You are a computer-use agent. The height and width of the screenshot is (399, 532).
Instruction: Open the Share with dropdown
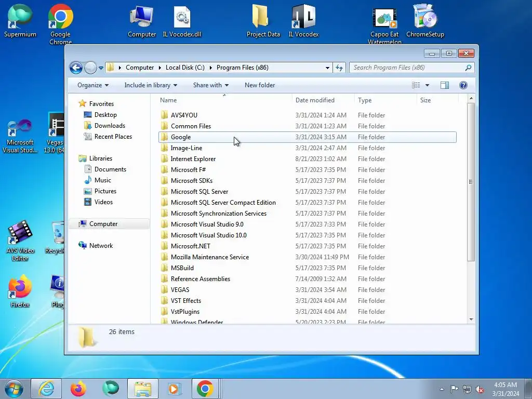coord(211,85)
